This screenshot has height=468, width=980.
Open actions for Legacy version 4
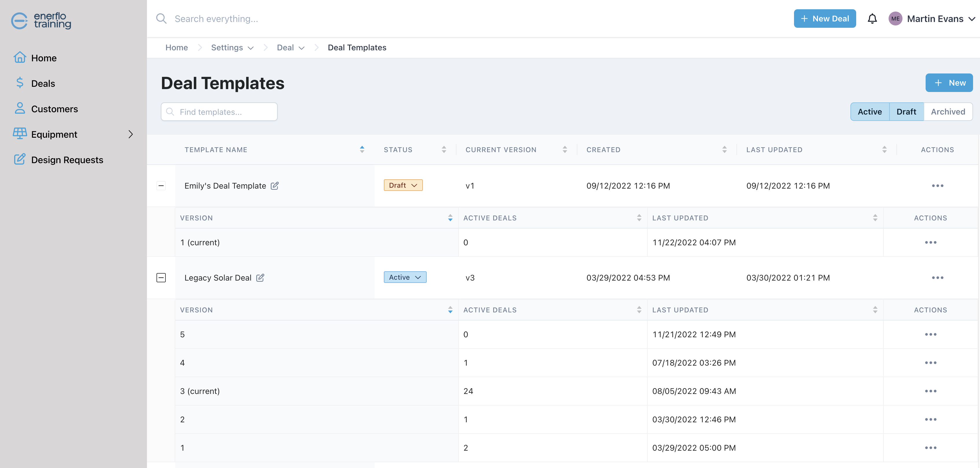tap(931, 363)
